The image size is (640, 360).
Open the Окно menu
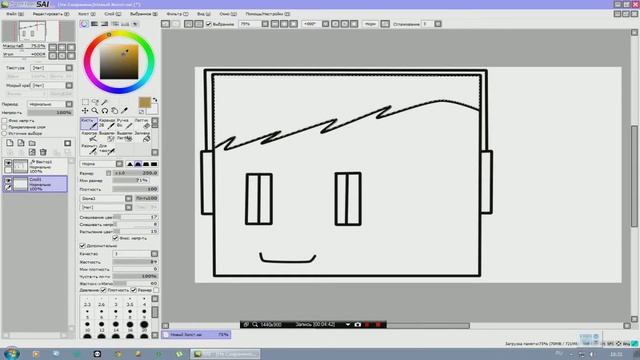pyautogui.click(x=227, y=14)
